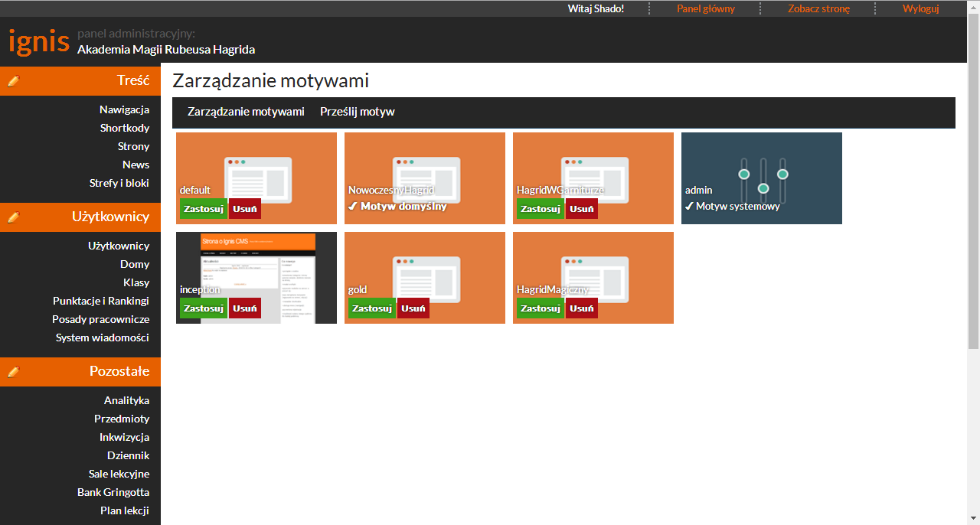
Task: Delete the HagridWGarniturze theme with Usuń
Action: [581, 209]
